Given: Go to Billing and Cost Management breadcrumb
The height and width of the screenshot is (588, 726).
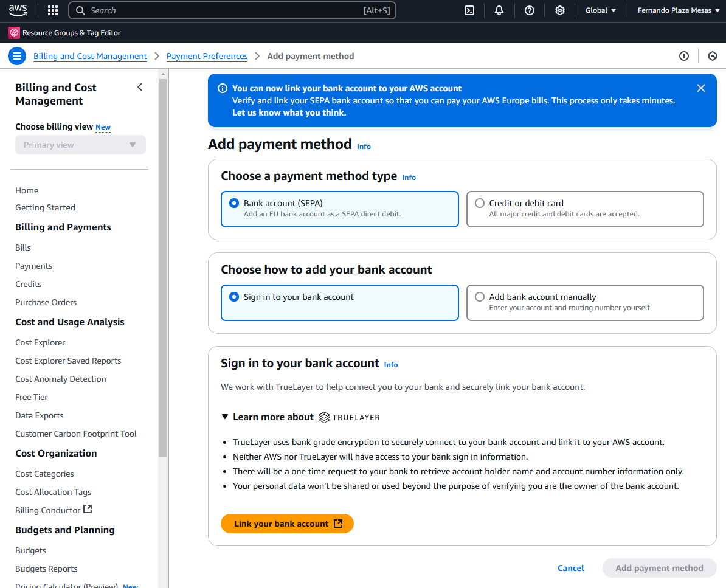Looking at the screenshot, I should coord(90,56).
